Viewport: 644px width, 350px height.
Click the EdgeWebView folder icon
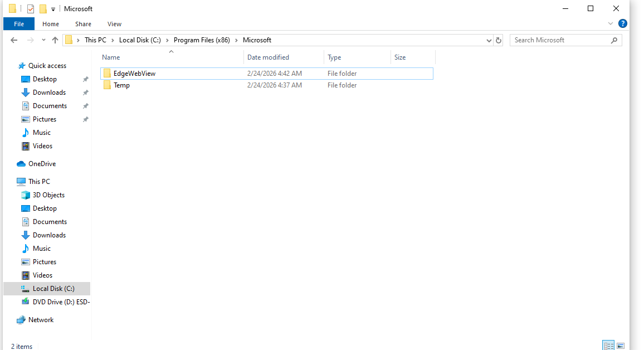107,73
